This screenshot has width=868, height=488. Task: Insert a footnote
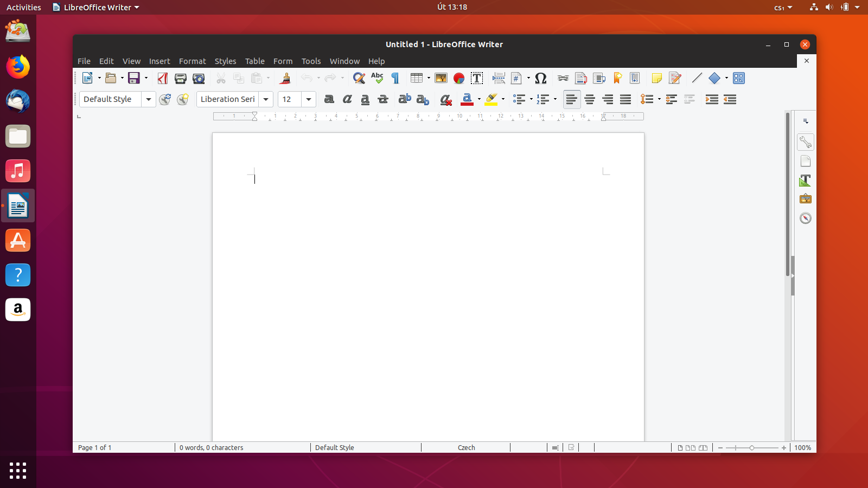coord(580,78)
